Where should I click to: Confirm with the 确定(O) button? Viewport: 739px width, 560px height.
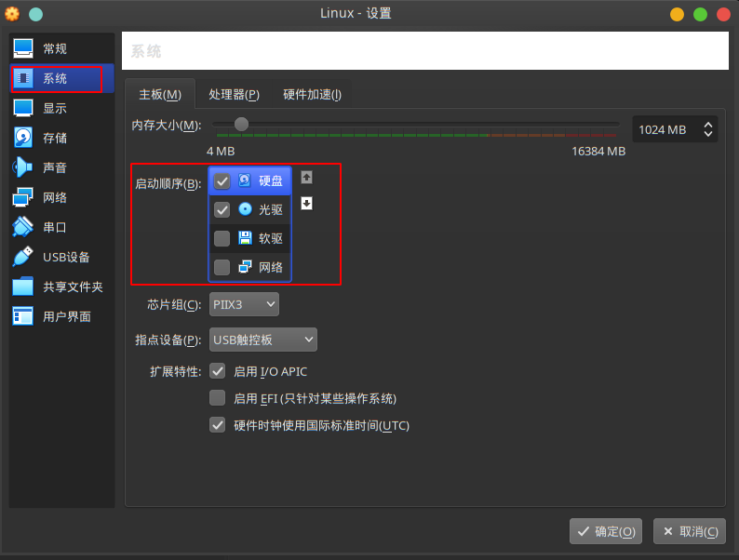[606, 531]
